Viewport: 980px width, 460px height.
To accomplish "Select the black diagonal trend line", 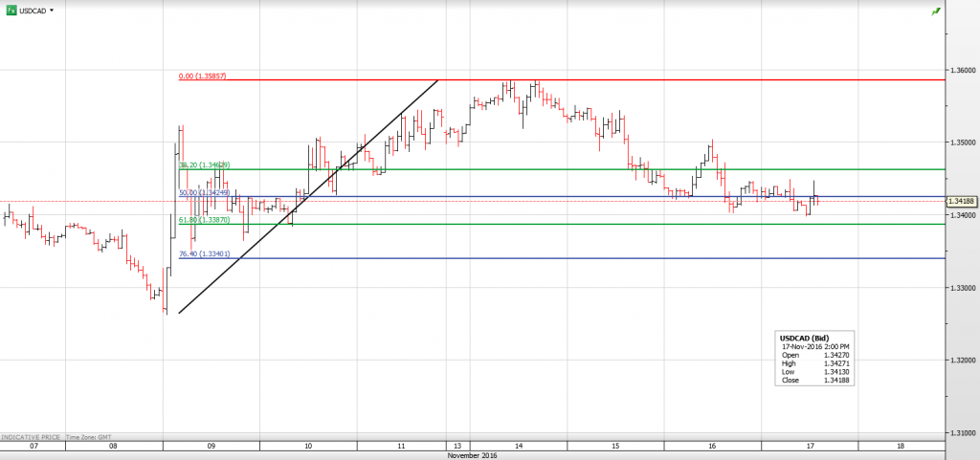I will click(308, 196).
